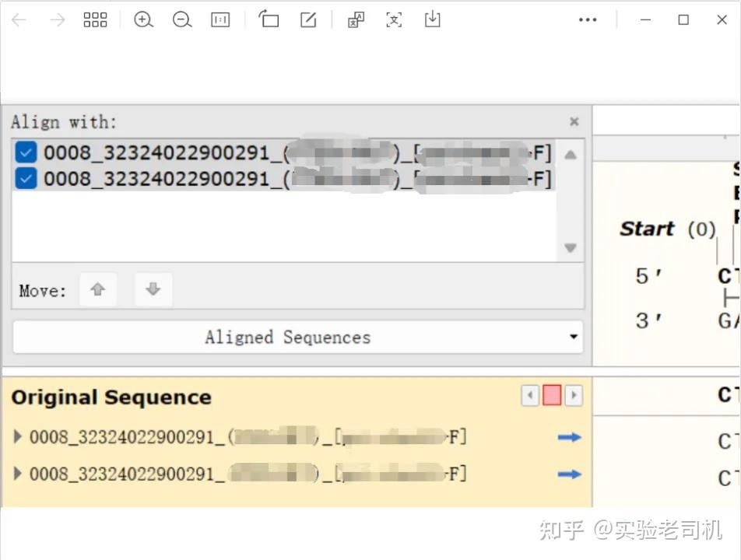Expand the first Original Sequence entry
The width and height of the screenshot is (741, 560).
[17, 437]
